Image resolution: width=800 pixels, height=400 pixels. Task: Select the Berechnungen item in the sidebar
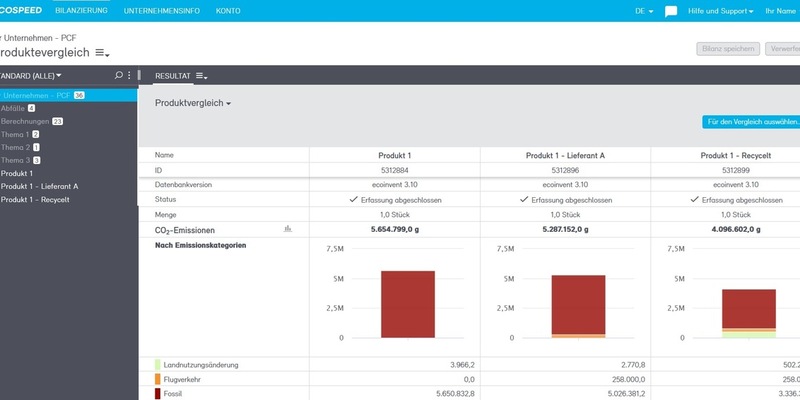tap(25, 121)
